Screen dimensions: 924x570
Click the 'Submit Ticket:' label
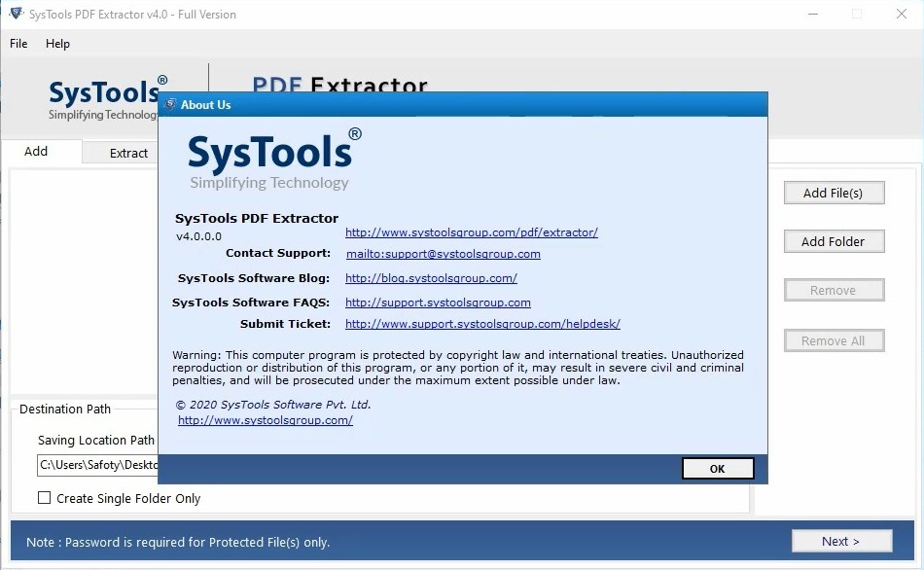[285, 324]
